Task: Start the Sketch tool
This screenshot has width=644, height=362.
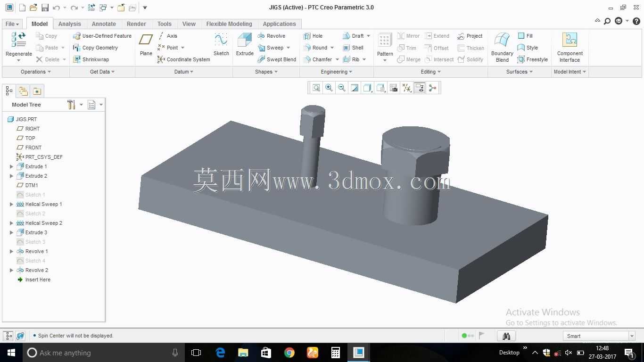Action: (221, 45)
